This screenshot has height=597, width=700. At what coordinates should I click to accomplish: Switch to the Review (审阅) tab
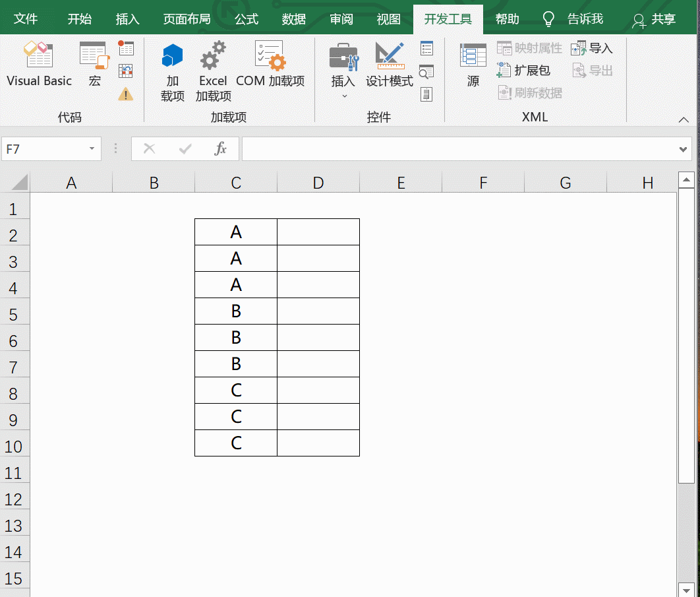pos(341,18)
